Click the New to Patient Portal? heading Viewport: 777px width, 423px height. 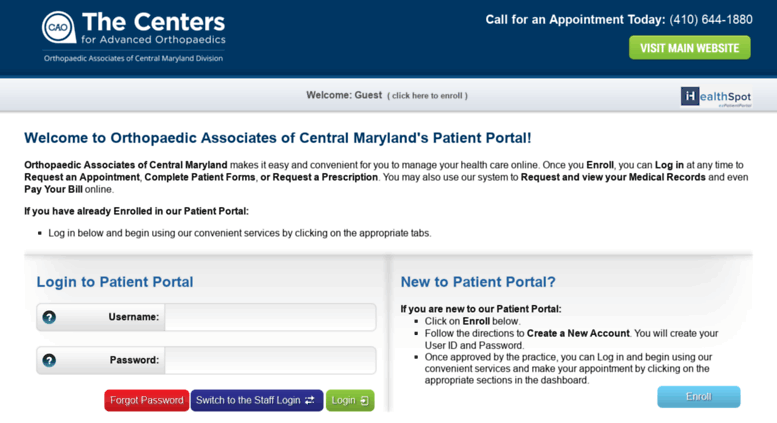tap(478, 282)
